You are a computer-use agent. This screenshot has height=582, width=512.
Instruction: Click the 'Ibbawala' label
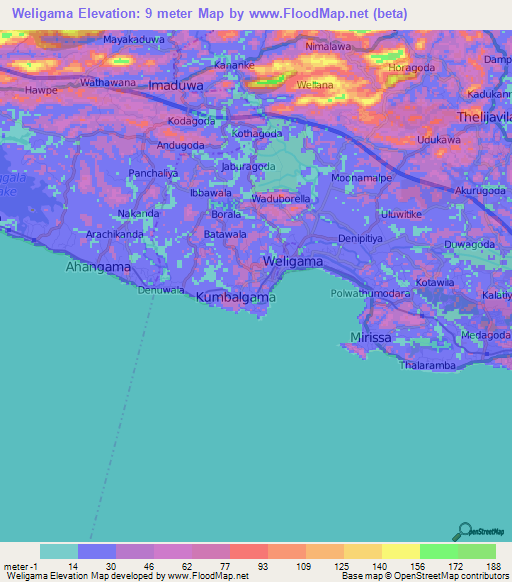(211, 193)
